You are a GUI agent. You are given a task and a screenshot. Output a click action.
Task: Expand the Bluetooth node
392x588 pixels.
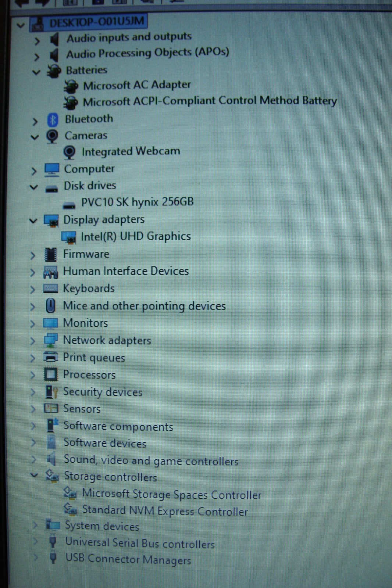pos(35,121)
